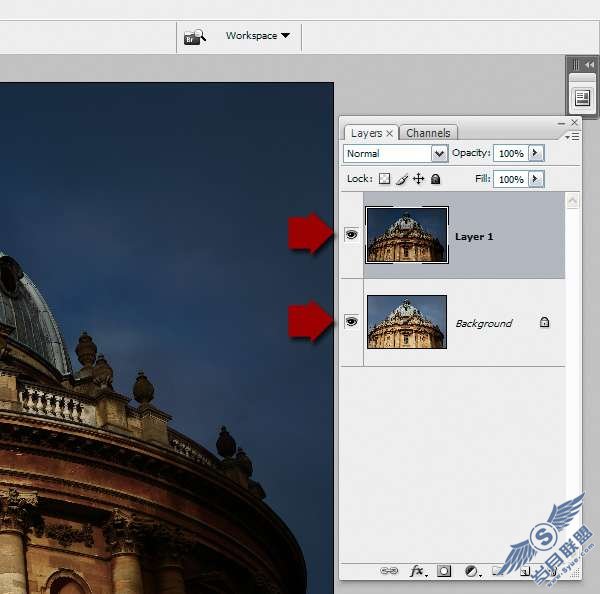Click the layers scrollbar up arrow
Screen dimensions: 600x594
pyautogui.click(x=572, y=201)
